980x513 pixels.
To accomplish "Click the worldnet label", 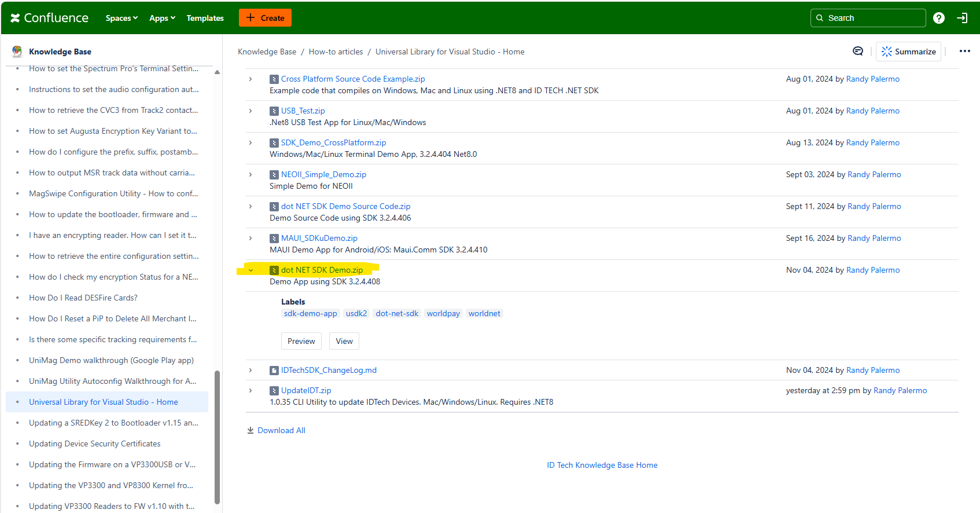I will point(484,313).
